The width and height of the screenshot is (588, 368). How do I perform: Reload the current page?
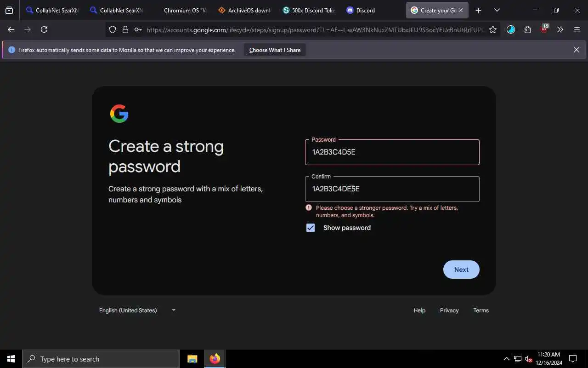click(44, 29)
